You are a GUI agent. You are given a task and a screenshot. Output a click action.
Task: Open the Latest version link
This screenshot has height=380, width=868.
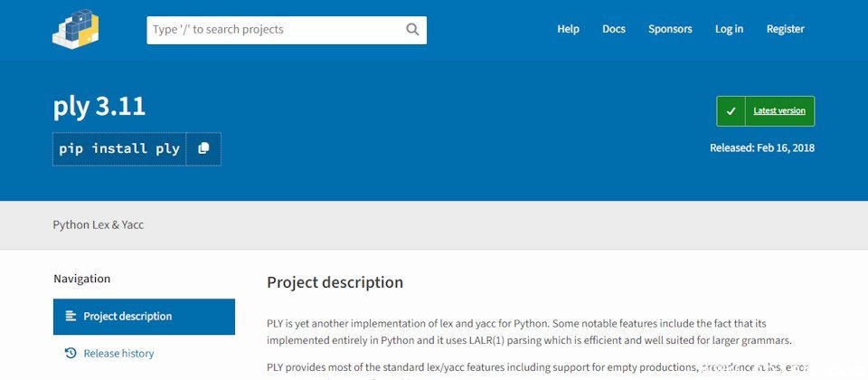778,111
